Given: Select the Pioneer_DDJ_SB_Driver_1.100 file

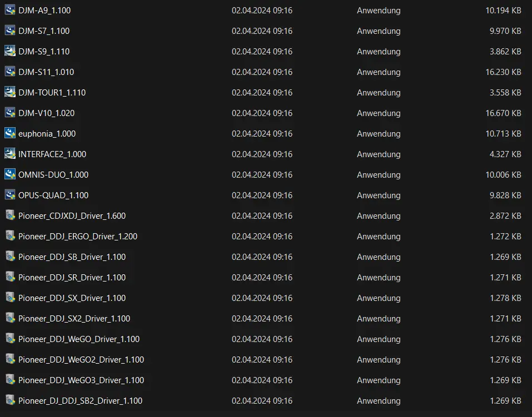Looking at the screenshot, I should click(71, 257).
